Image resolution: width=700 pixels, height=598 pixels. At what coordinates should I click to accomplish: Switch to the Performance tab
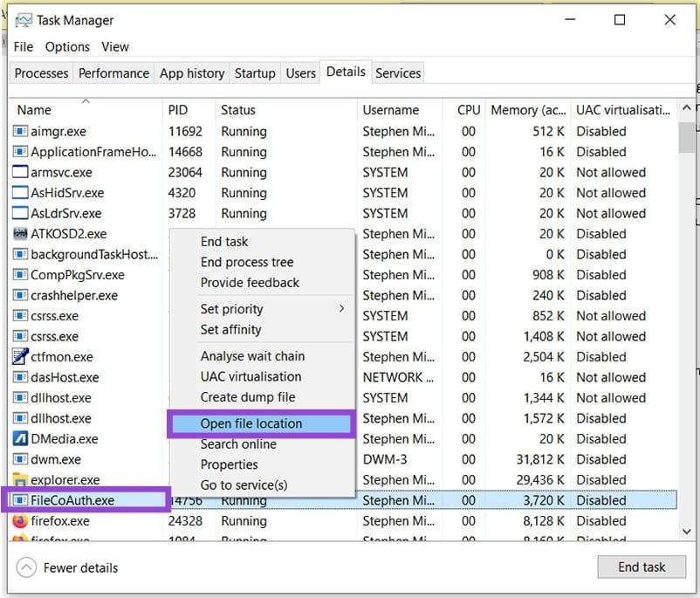click(x=113, y=73)
